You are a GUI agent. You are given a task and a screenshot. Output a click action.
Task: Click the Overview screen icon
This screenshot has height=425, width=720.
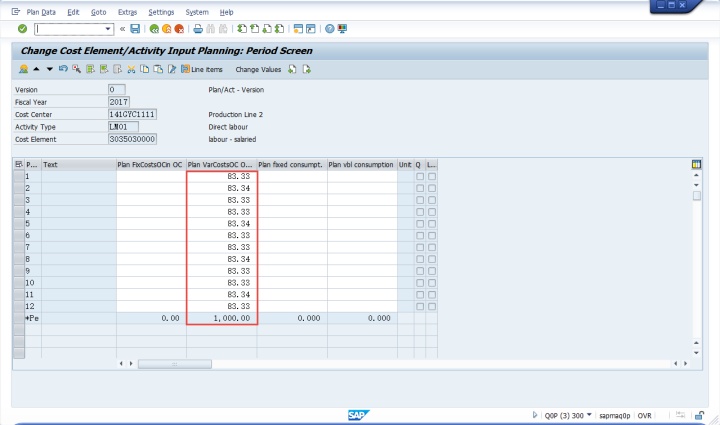[23, 69]
